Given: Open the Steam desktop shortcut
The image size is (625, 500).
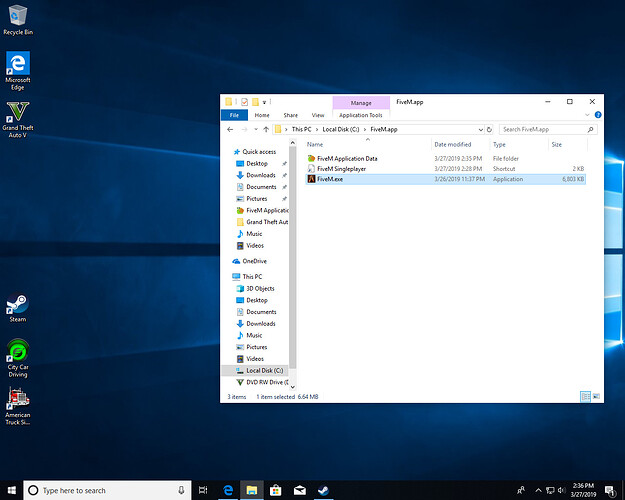Looking at the screenshot, I should point(17,305).
